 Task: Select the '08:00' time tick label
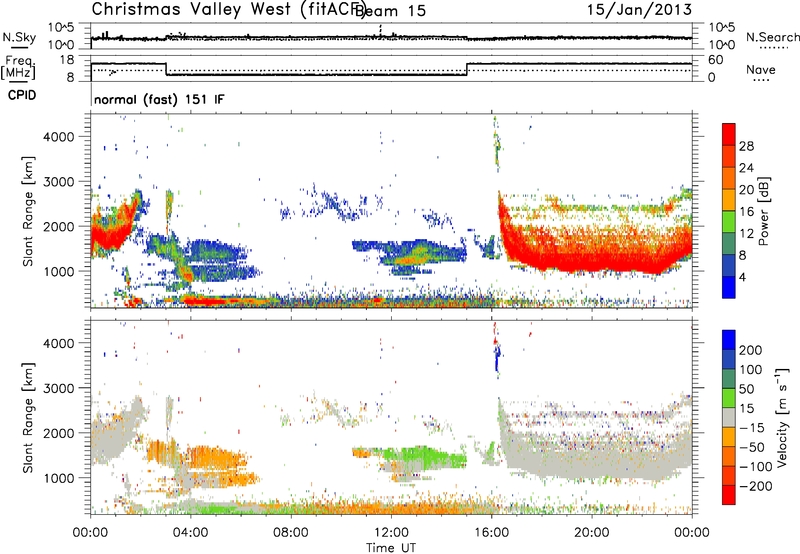click(x=290, y=533)
